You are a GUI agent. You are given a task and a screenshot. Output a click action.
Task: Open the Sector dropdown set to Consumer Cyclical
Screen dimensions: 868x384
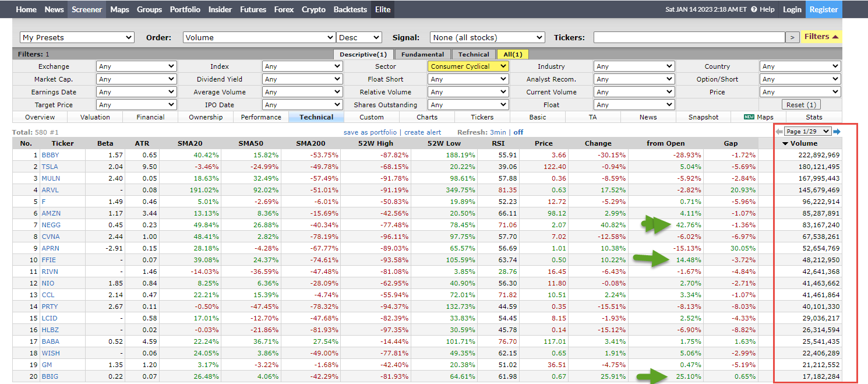468,66
